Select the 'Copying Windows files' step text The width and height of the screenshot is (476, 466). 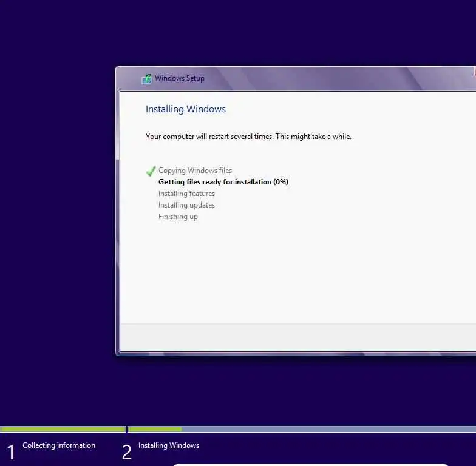click(195, 171)
